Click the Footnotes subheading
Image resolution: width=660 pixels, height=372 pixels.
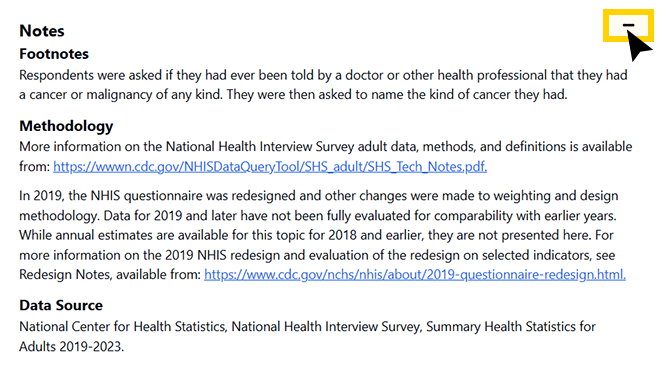54,54
